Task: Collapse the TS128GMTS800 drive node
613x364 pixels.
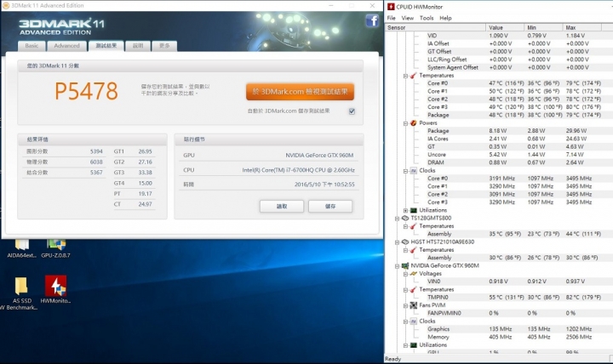Action: tap(398, 219)
